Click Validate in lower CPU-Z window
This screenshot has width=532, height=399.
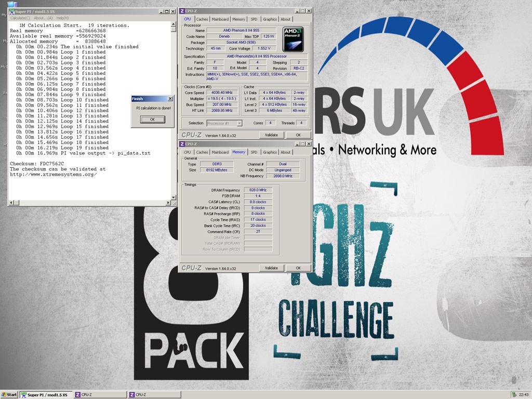[x=271, y=268]
